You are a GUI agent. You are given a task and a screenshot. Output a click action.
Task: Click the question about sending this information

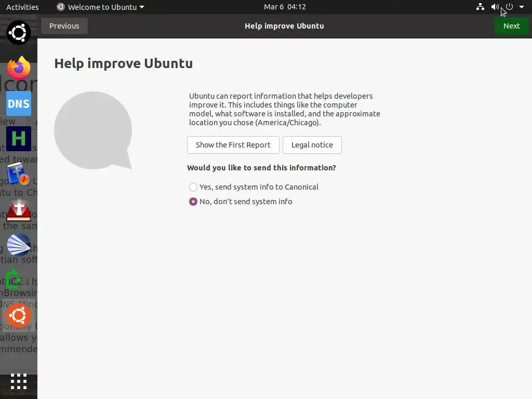[261, 168]
